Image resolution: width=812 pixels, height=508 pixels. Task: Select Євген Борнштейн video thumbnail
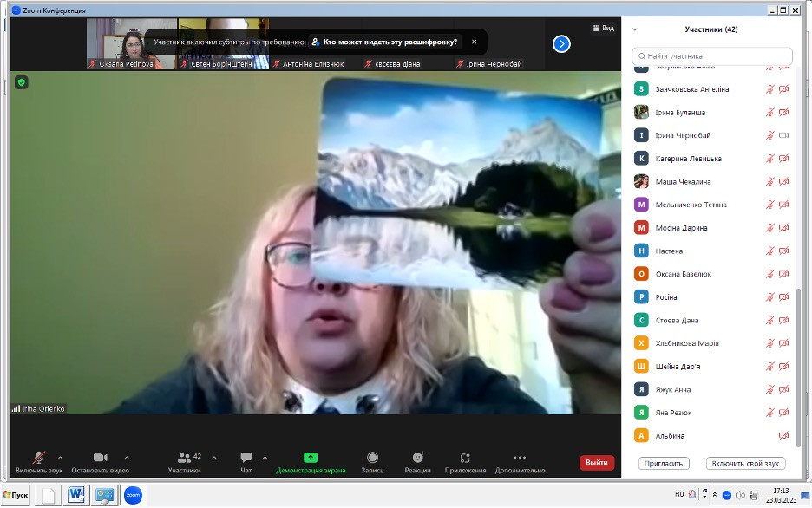point(223,44)
